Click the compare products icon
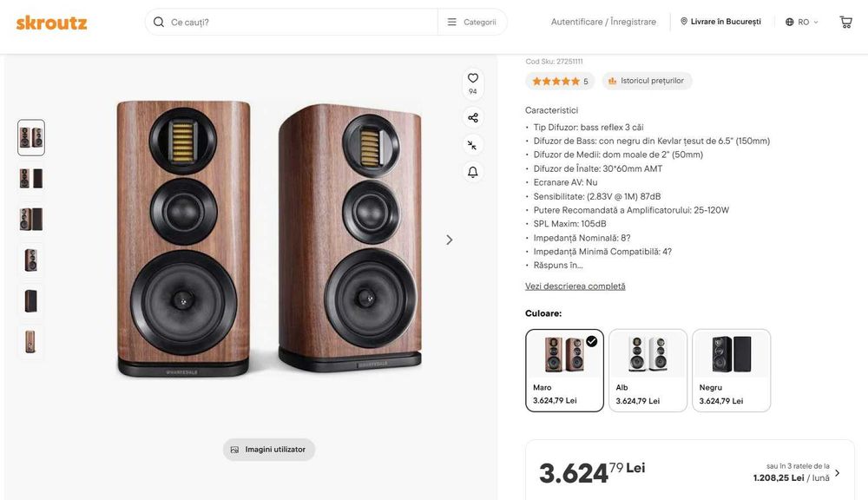868x500 pixels. [473, 145]
